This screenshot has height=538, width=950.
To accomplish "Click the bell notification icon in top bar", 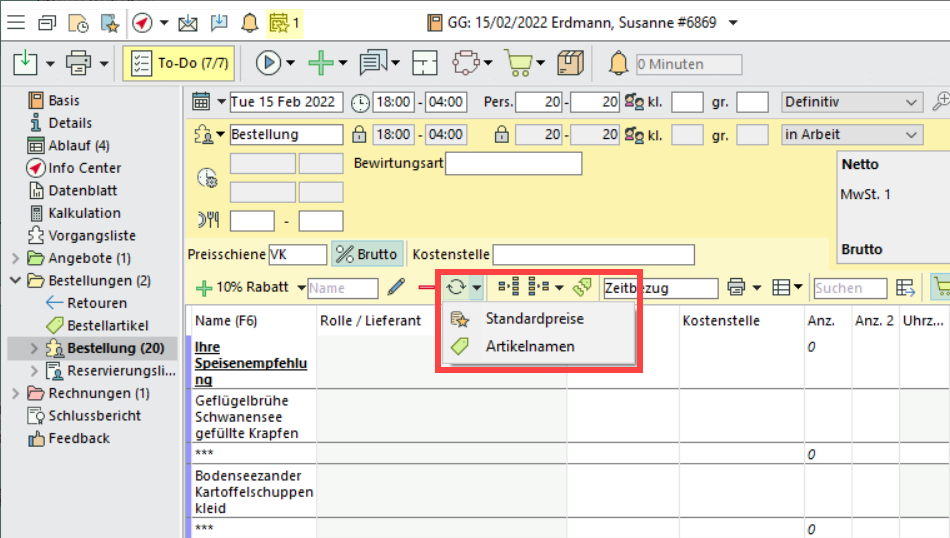I will tap(249, 22).
